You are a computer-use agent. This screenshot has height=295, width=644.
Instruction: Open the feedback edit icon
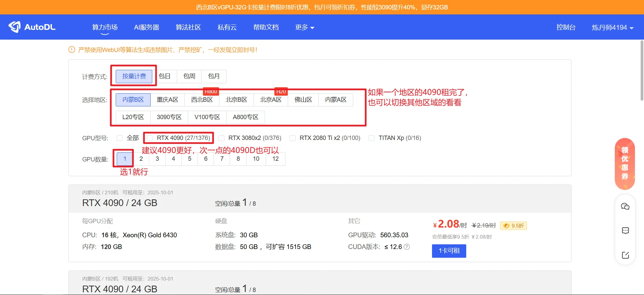coord(625,255)
